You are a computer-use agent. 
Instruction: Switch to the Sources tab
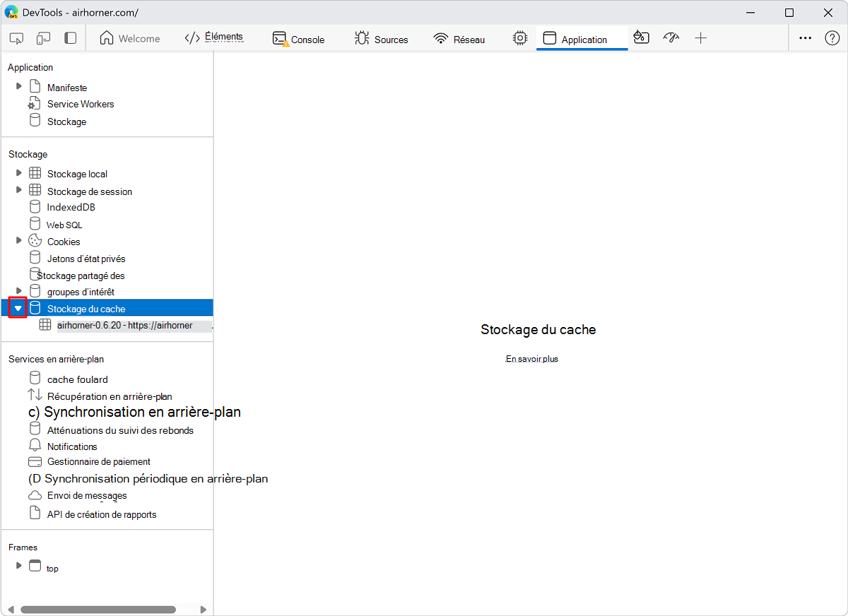point(382,39)
